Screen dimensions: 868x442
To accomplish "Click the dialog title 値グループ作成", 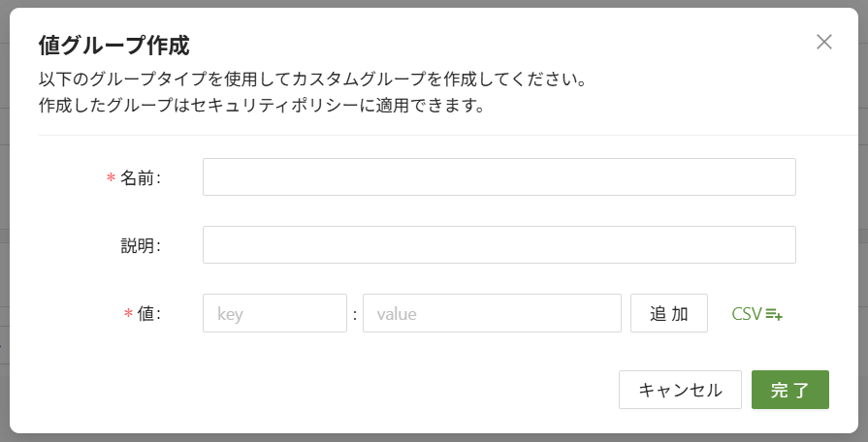I will pyautogui.click(x=113, y=45).
